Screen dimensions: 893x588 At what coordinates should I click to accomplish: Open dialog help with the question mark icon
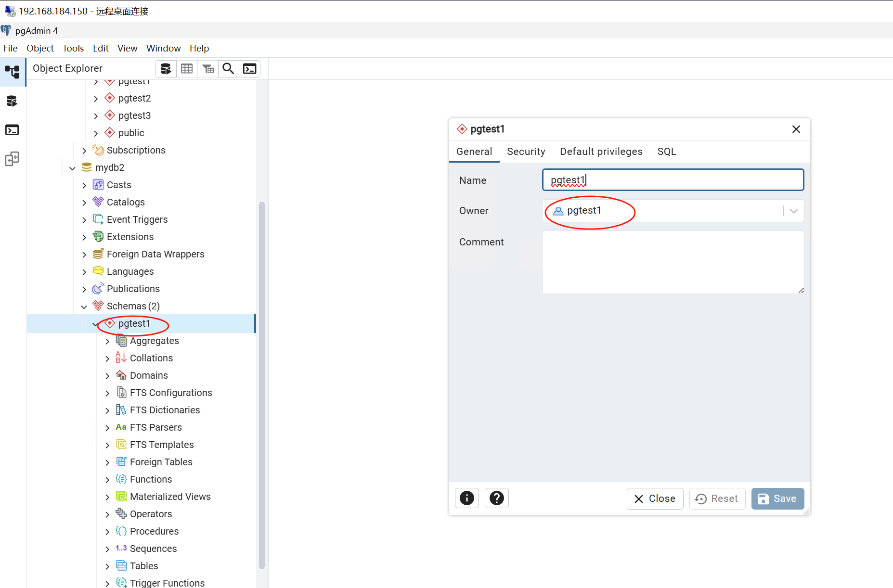(496, 498)
